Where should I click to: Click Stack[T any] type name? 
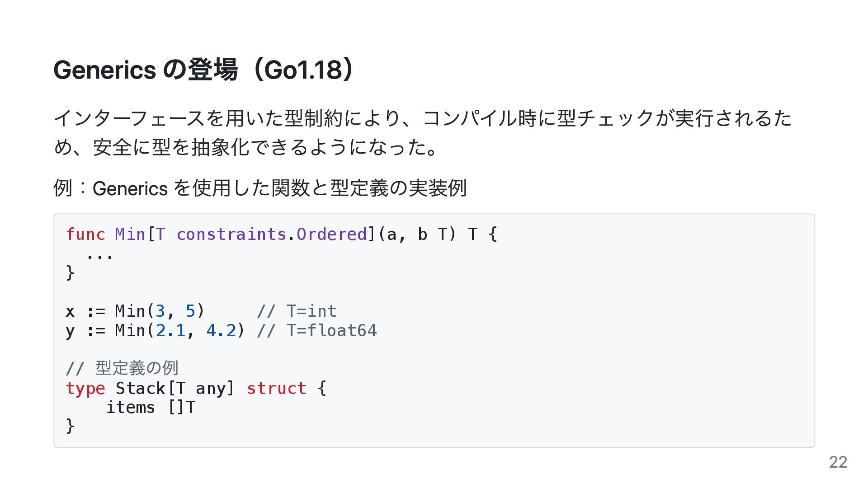pyautogui.click(x=175, y=388)
